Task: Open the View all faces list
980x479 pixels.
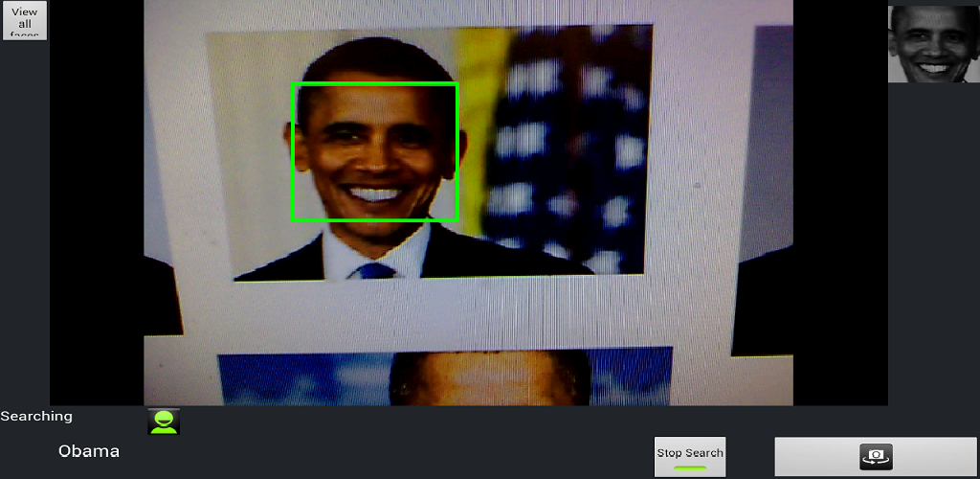Action: (24, 21)
